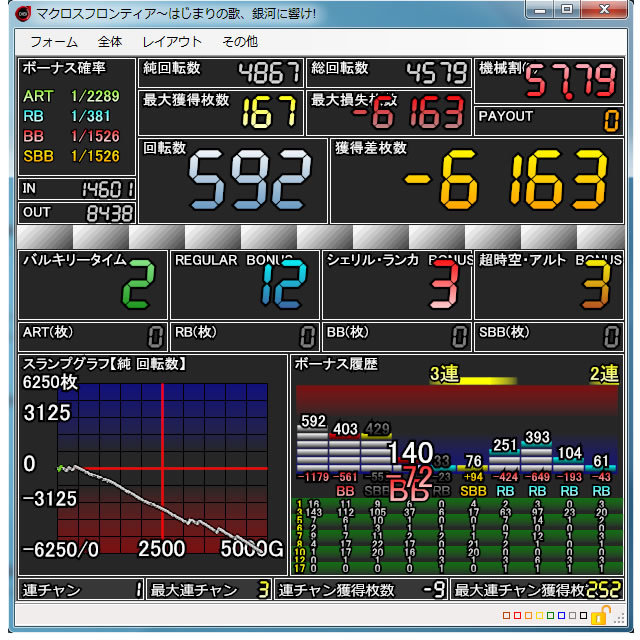Select the blue square in status bar
This screenshot has width=640, height=640.
[561, 616]
